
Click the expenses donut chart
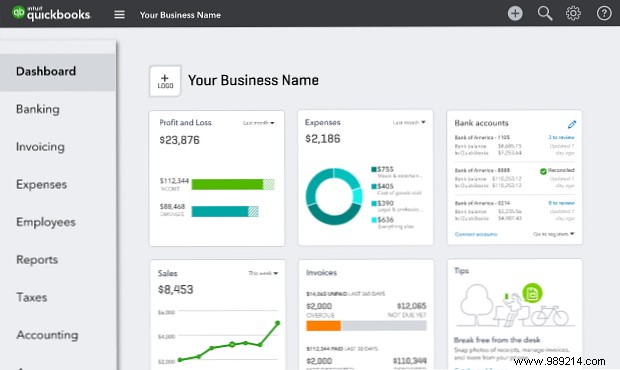point(334,196)
